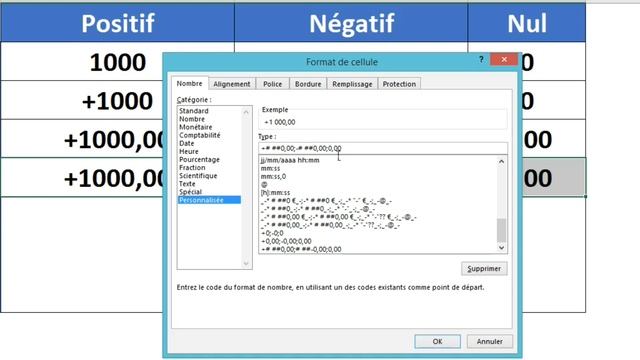Click the Positif header cell
The image size is (640, 360).
[118, 23]
